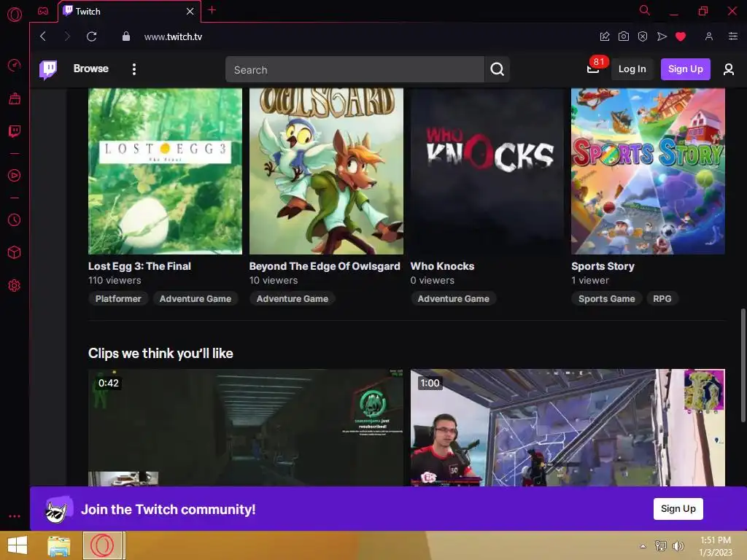Click the page vertical scrollbar thumb
Screen dimensions: 747x560
743,365
